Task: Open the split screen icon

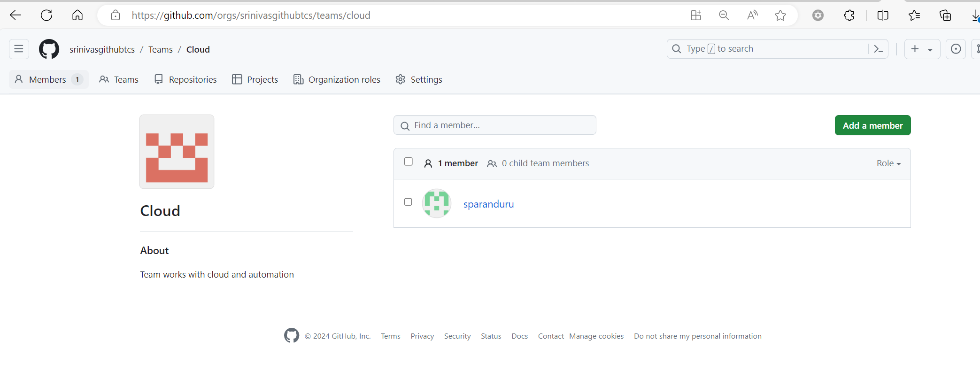Action: 883,15
